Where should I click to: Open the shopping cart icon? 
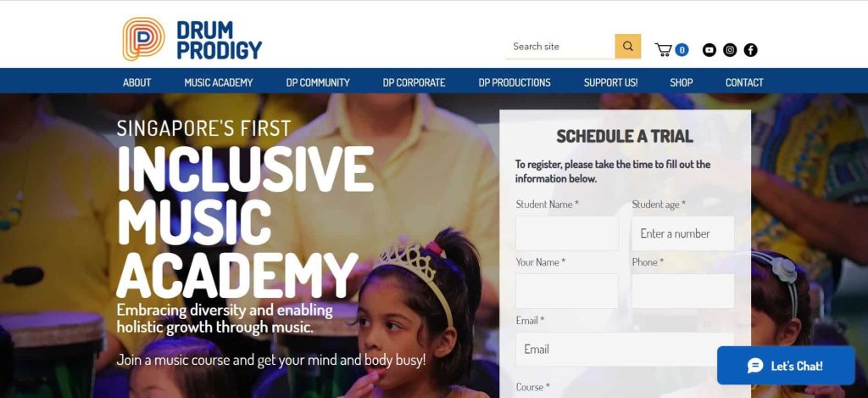pyautogui.click(x=663, y=50)
